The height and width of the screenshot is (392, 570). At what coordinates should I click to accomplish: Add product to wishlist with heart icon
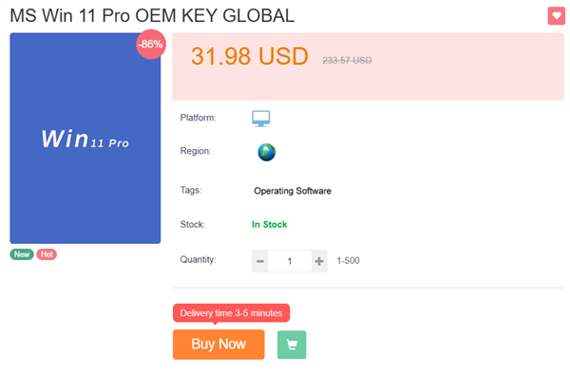pyautogui.click(x=556, y=16)
